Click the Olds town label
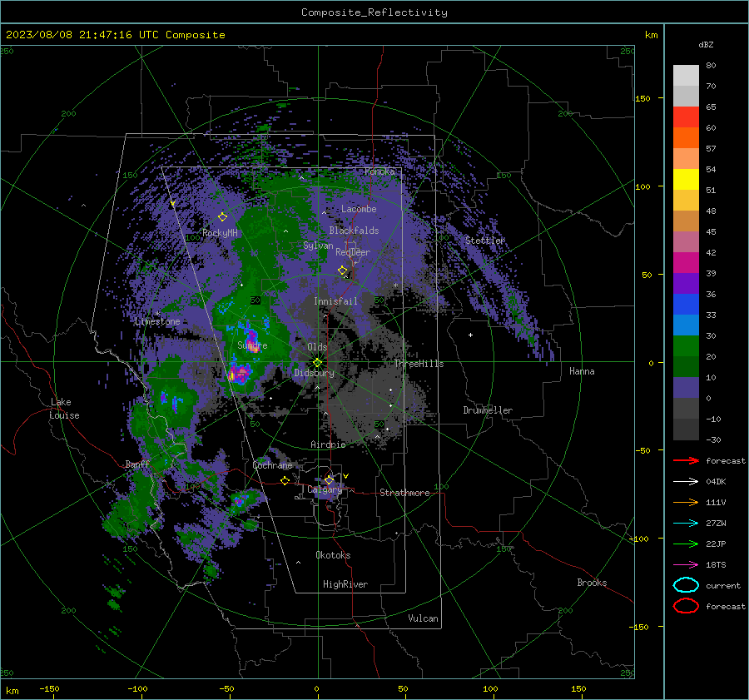The height and width of the screenshot is (700, 749). click(x=317, y=347)
